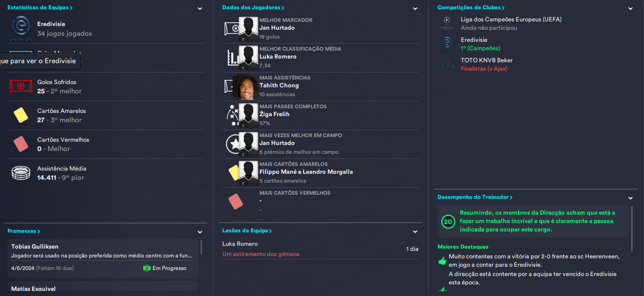This screenshot has width=644, height=296.
Task: Click the stadium icon for Assistência Média
Action: (20, 173)
